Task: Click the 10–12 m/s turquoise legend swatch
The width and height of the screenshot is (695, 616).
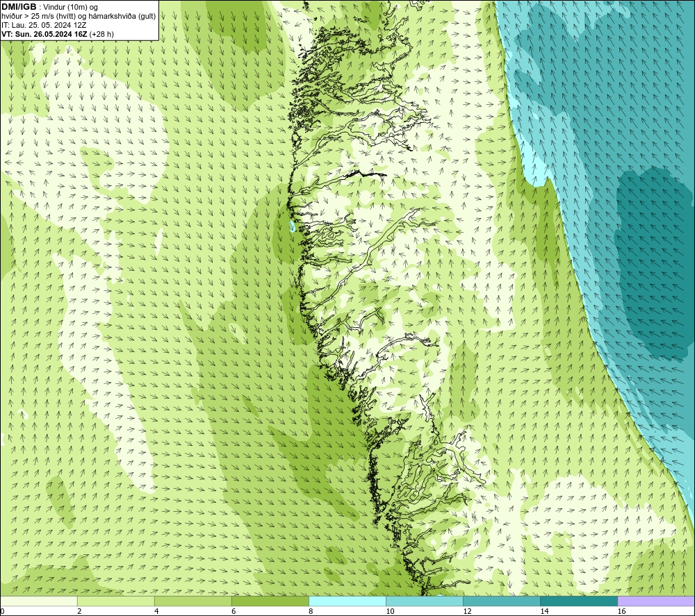Action: coord(424,601)
